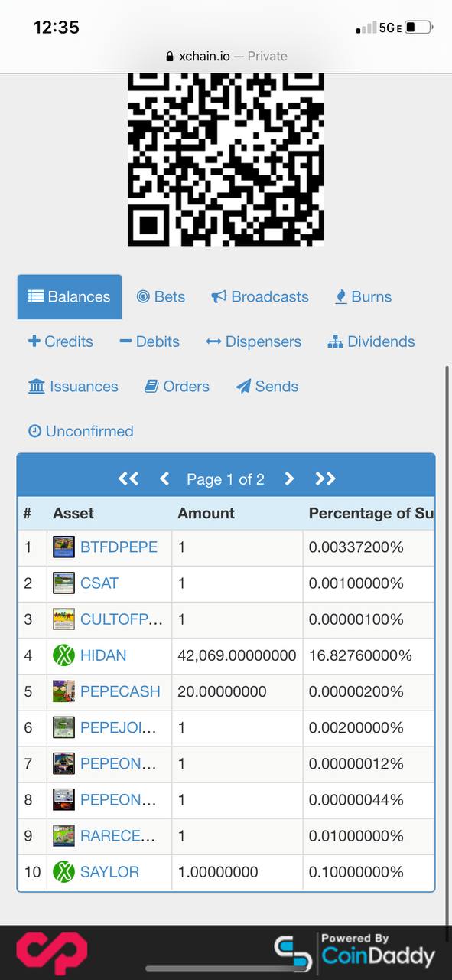Image resolution: width=452 pixels, height=980 pixels.
Task: Open the CULTOFP... asset link
Action: [122, 619]
